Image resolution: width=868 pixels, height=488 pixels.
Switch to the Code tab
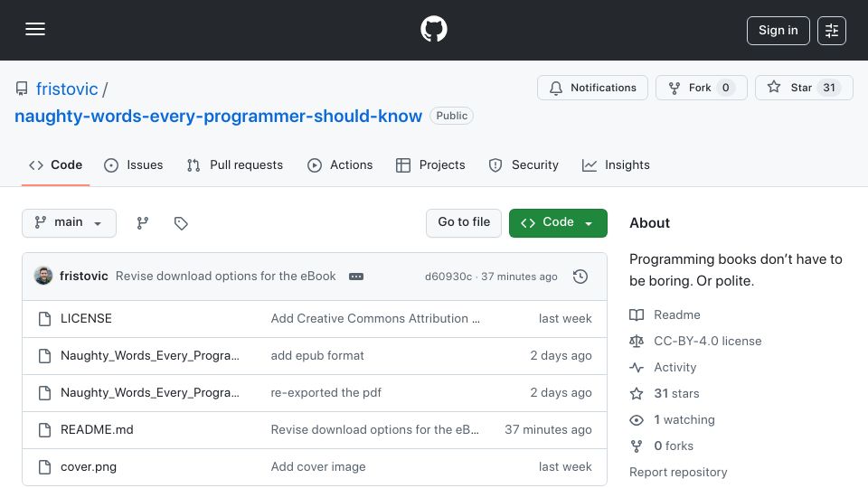pyautogui.click(x=55, y=164)
